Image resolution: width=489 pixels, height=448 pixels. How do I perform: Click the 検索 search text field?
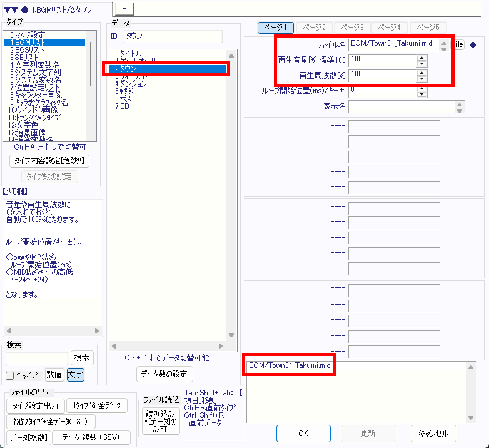click(37, 358)
